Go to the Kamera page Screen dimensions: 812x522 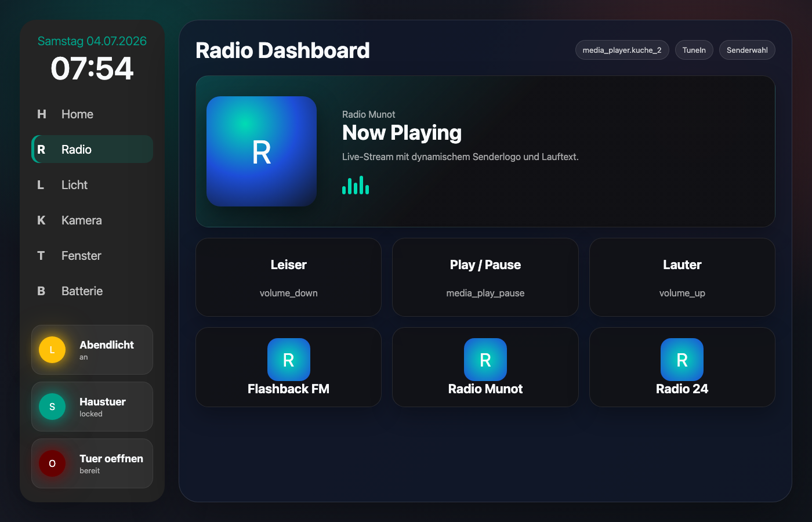[92, 220]
